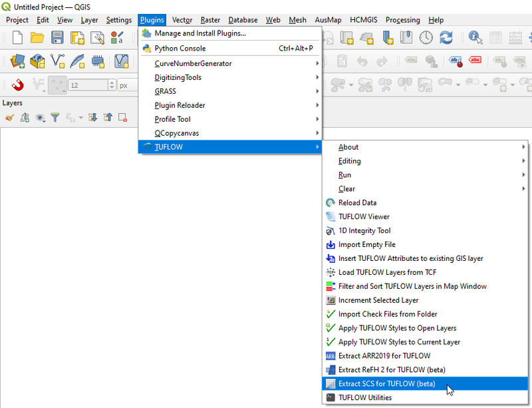
Task: Select the Identify Features tool
Action: [475, 38]
